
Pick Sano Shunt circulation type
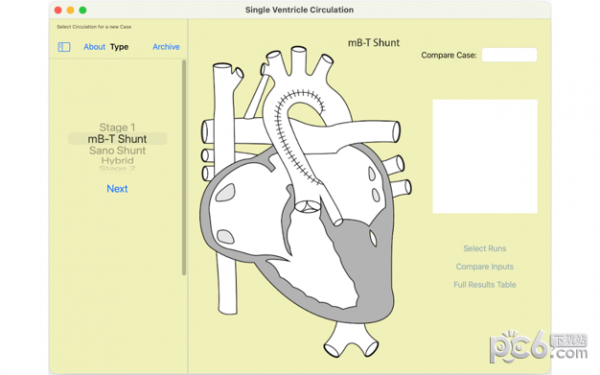pos(117,150)
